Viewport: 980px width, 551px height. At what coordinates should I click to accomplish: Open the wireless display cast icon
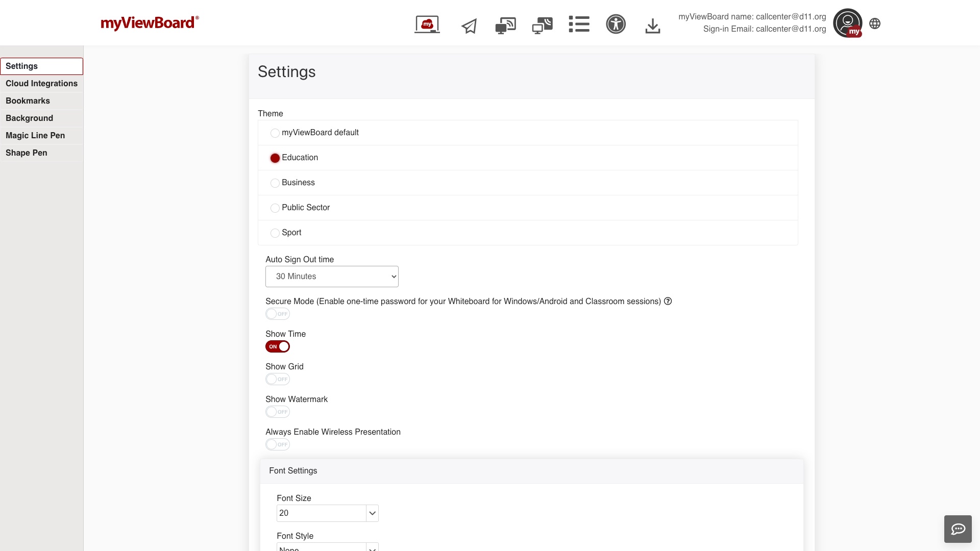(505, 25)
